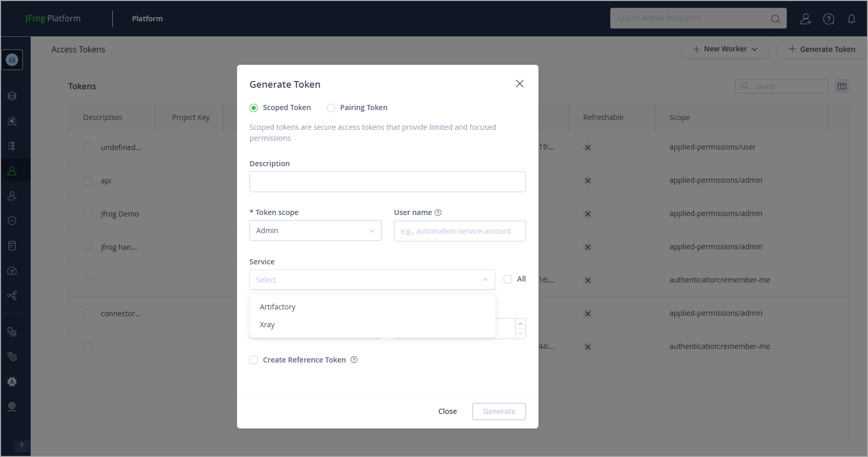The image size is (868, 457).
Task: Click the User name input field
Action: click(x=460, y=231)
